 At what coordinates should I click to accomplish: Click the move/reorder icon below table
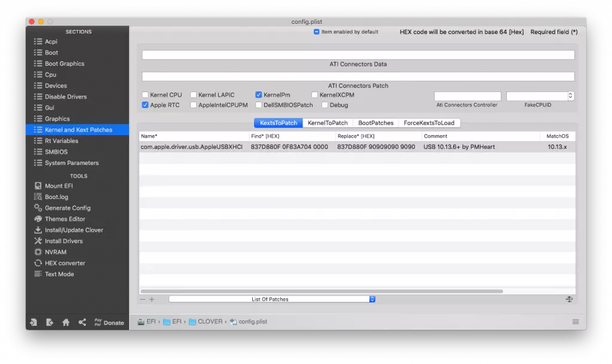click(569, 299)
